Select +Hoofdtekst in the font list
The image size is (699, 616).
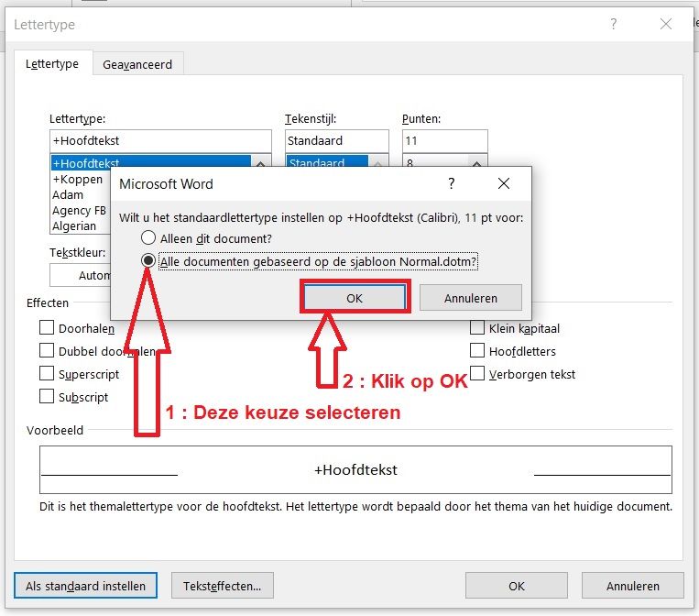(150, 162)
